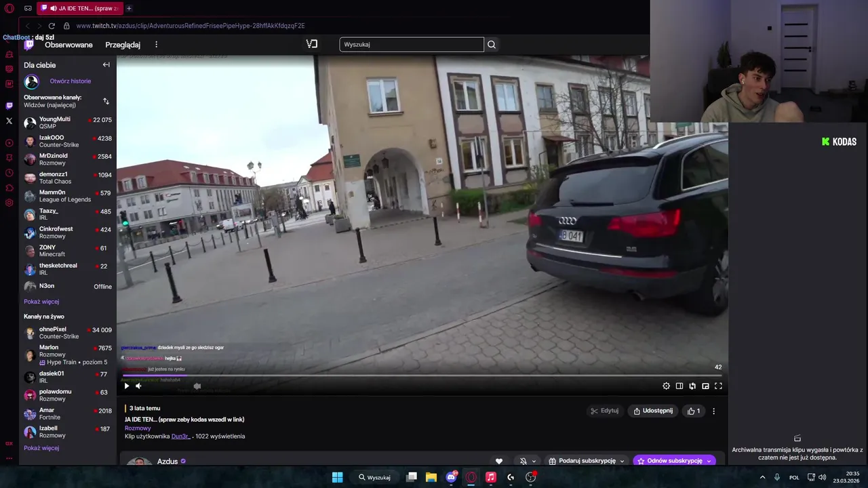Viewport: 868px width, 488px height.
Task: Open picture-in-picture mini player
Action: [705, 386]
